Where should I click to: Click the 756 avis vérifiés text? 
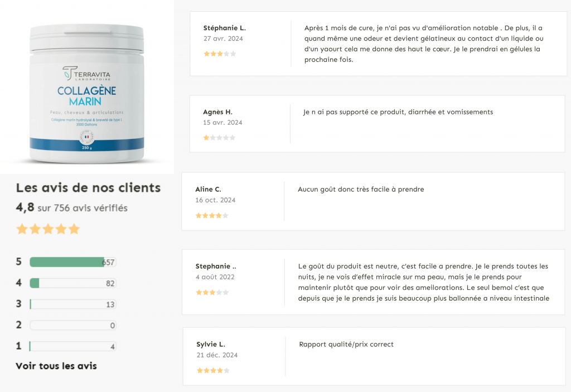[x=91, y=208]
